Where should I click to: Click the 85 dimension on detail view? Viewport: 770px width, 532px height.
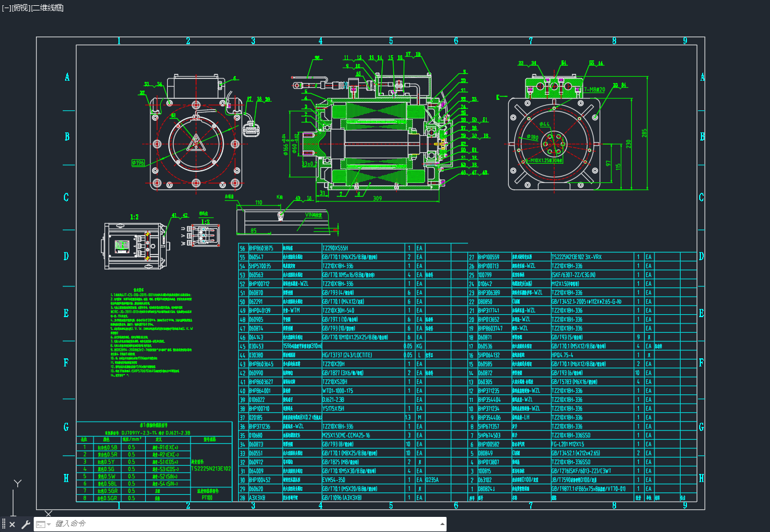click(x=254, y=231)
